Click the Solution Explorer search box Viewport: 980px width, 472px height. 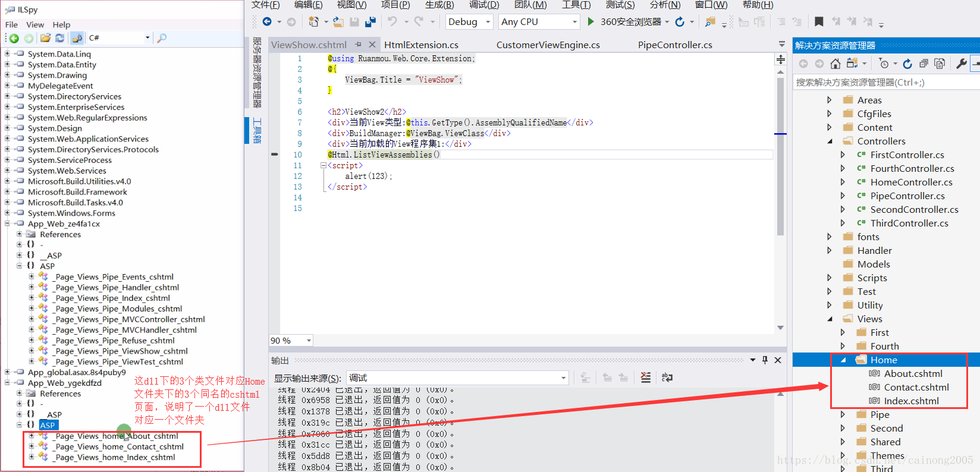pyautogui.click(x=885, y=83)
